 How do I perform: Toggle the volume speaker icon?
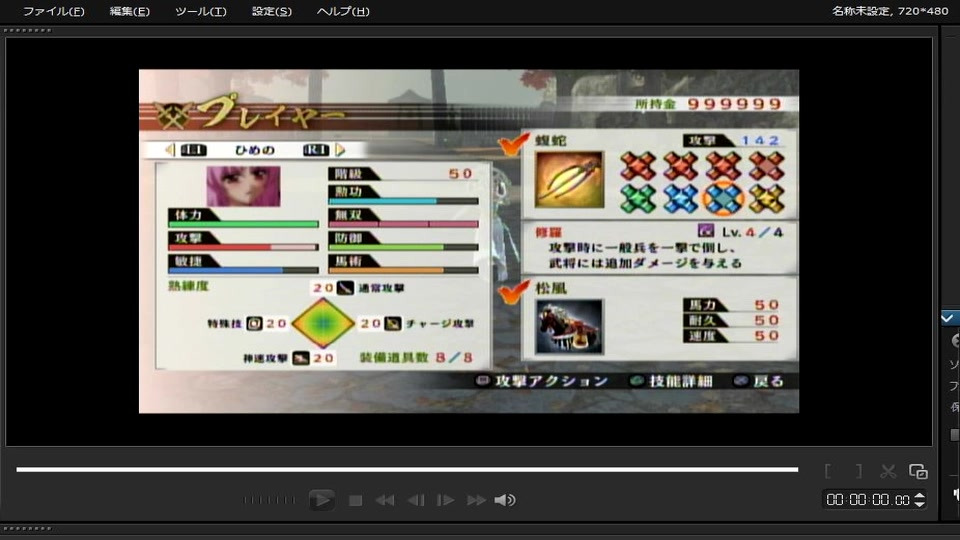click(x=504, y=501)
